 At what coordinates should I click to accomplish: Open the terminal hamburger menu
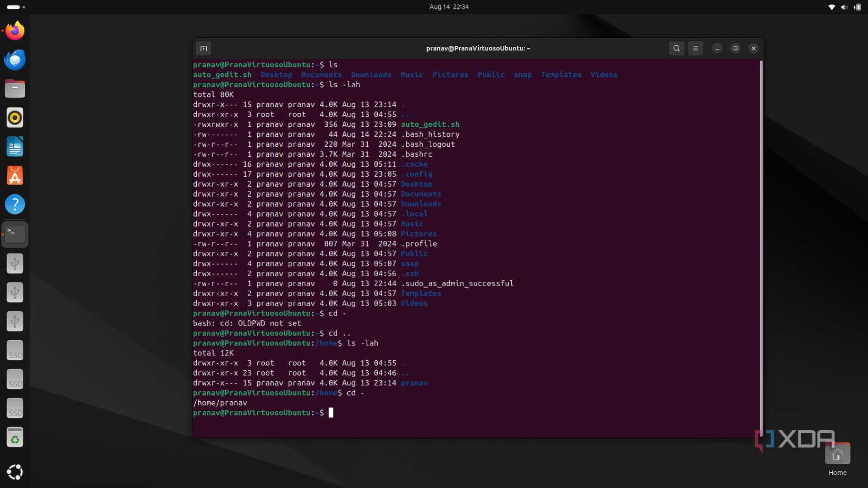click(695, 48)
